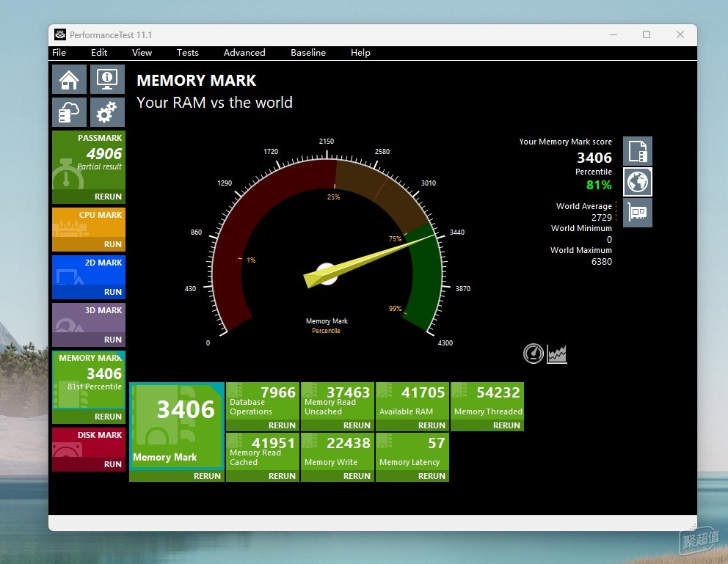Click the PerformanceTest app icon in title bar

tap(60, 34)
